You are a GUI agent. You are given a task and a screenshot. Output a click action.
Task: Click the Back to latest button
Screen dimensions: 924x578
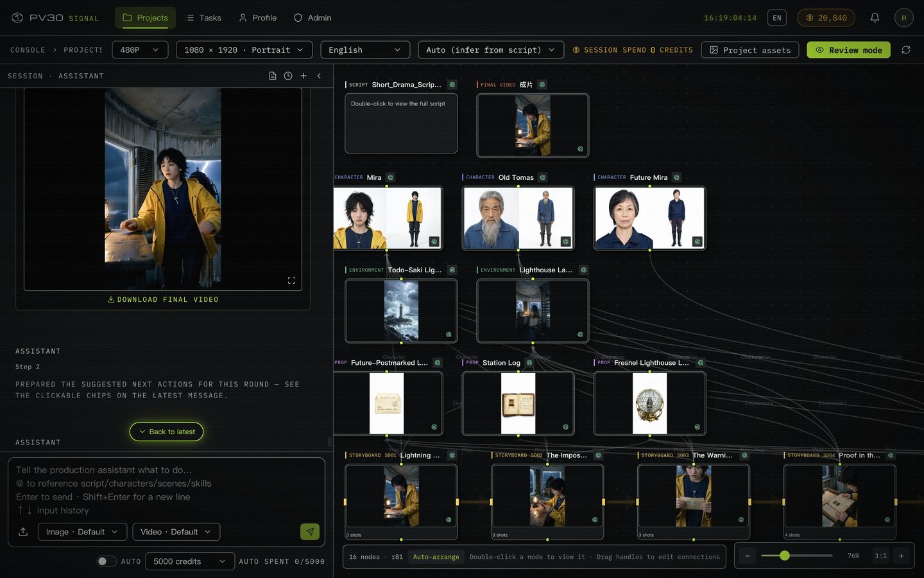click(166, 432)
